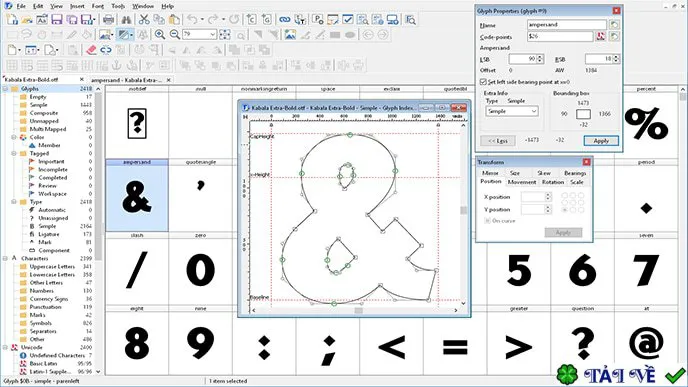The image size is (688, 387).
Task: Select 'Composite' category in the tree
Action: [43, 113]
